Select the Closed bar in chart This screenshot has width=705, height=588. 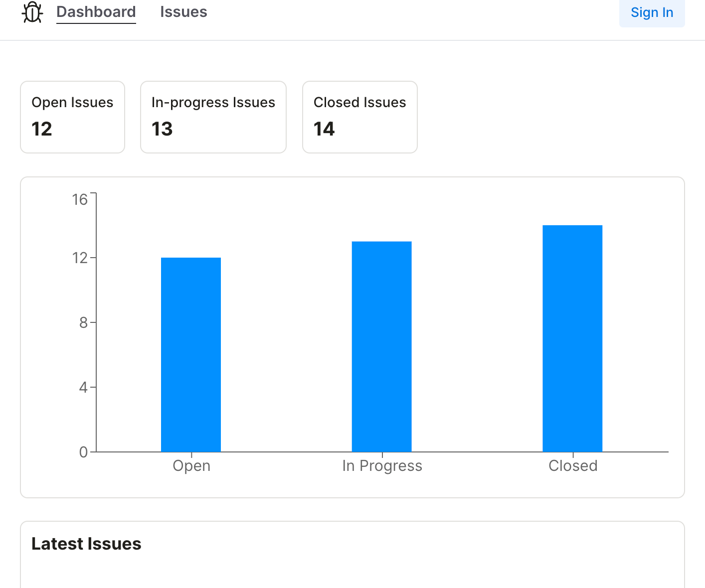[572, 339]
